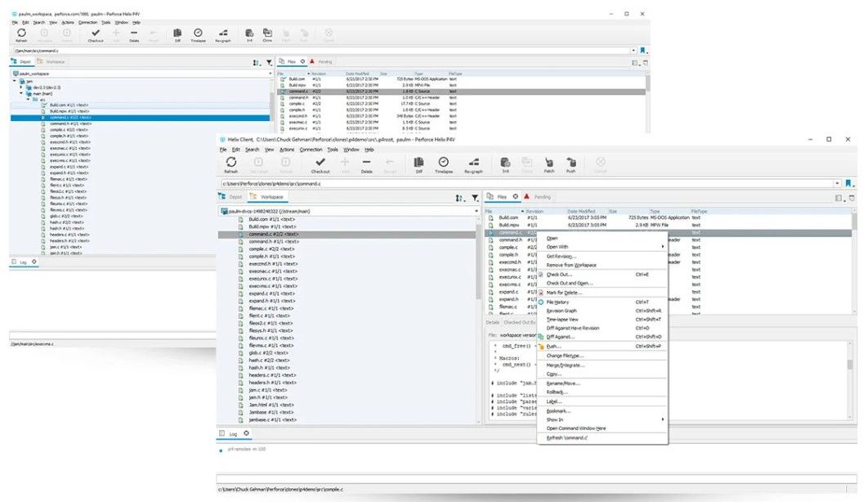Screen dimensions: 868x502
Task: Collapse jam depot node in back window tree
Action: (15, 81)
